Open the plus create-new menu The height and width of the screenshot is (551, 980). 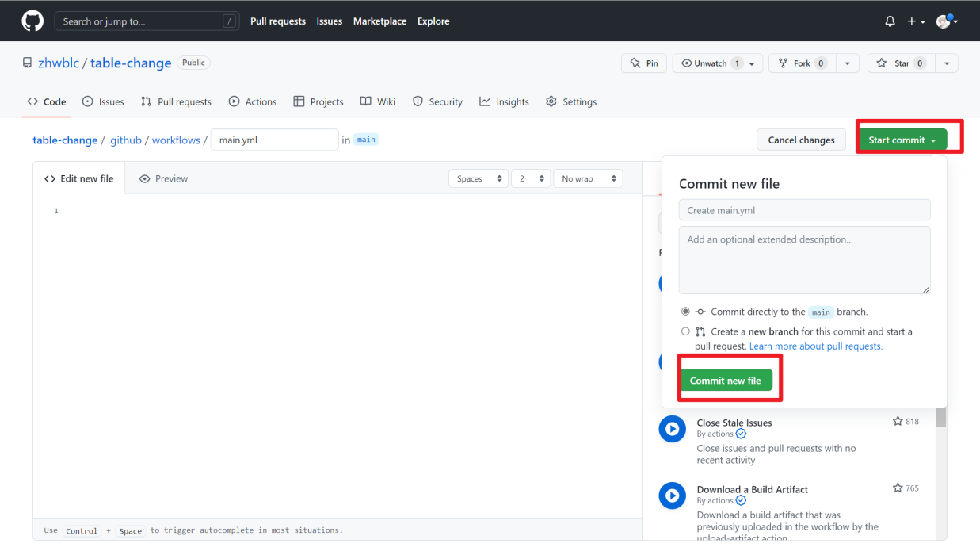click(917, 21)
